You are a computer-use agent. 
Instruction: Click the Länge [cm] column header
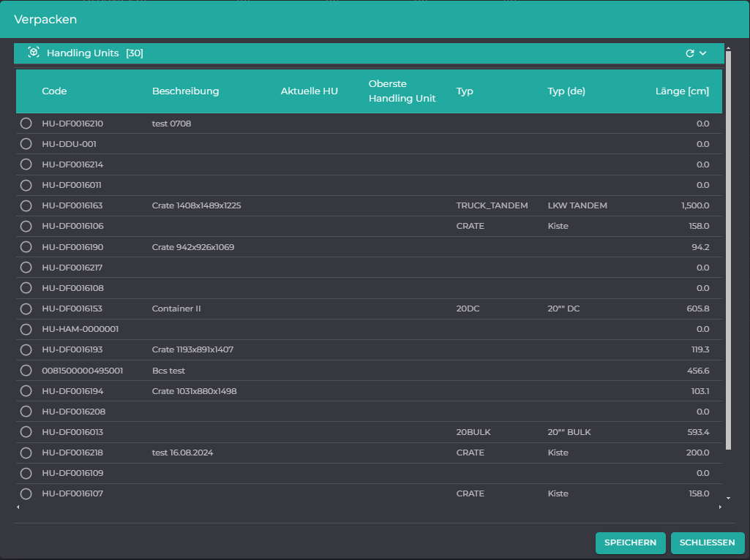coord(682,91)
